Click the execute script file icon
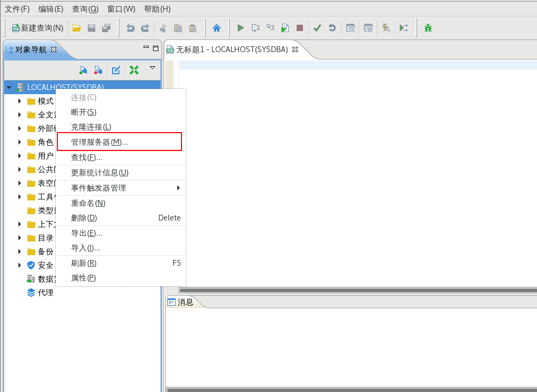This screenshot has height=392, width=537. 285,28
